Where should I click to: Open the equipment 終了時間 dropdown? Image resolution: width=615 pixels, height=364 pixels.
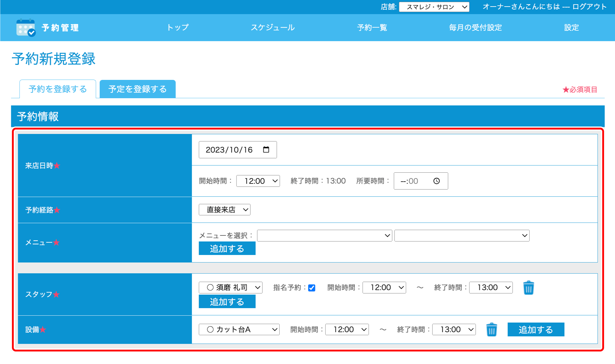click(454, 329)
